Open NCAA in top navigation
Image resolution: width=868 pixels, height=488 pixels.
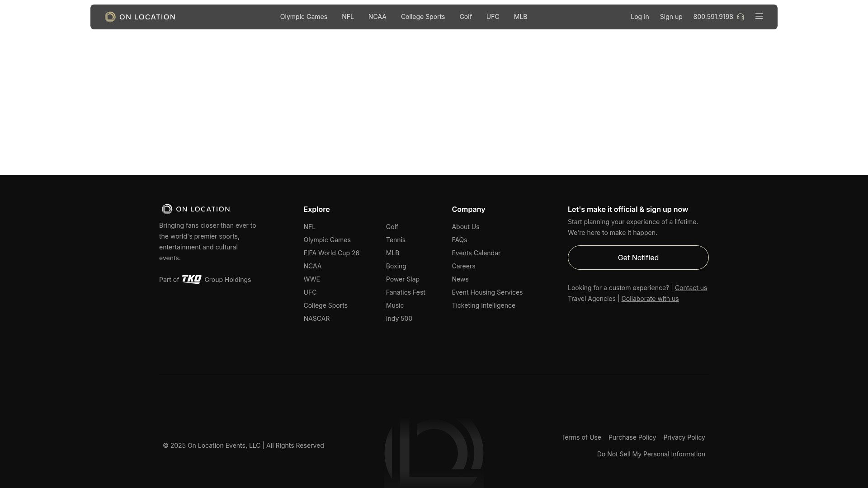[377, 17]
